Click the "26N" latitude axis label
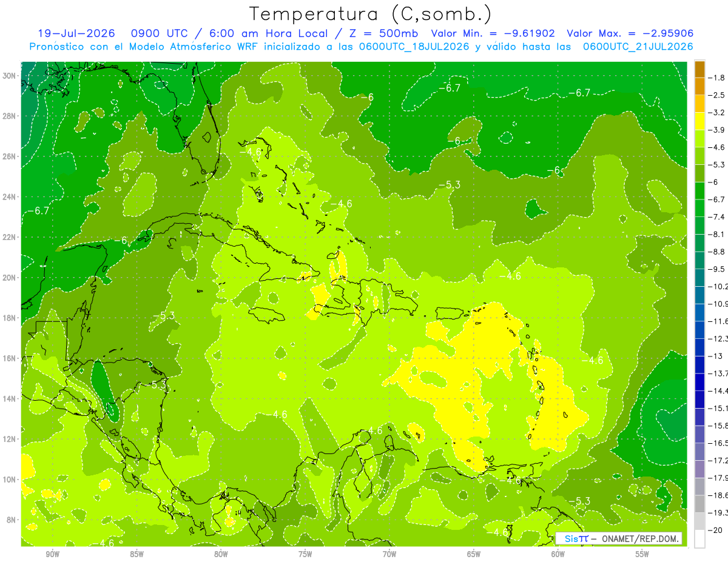 pos(9,156)
